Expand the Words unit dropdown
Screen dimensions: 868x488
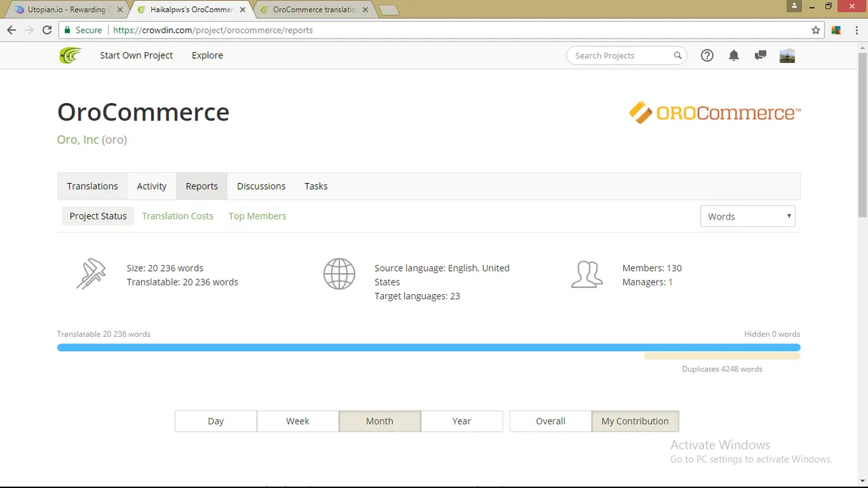coord(747,216)
